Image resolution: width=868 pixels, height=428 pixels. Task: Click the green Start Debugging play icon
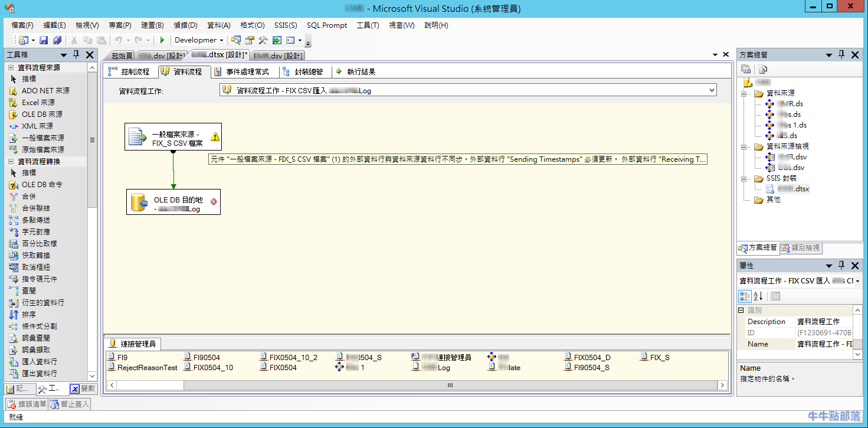(162, 40)
